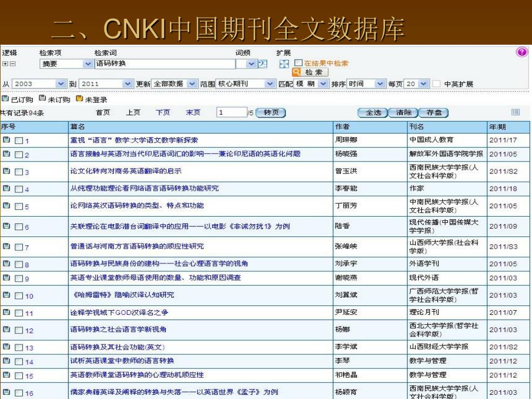Image resolution: width=532 pixels, height=399 pixels.
Task: Select the checkbox for record 4
Action: (19, 189)
